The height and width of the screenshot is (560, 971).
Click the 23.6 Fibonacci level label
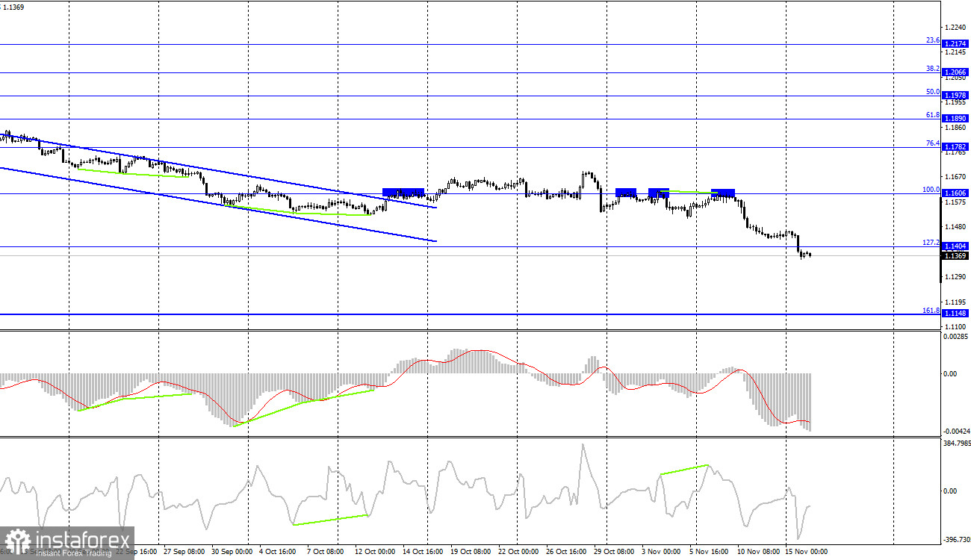(932, 40)
